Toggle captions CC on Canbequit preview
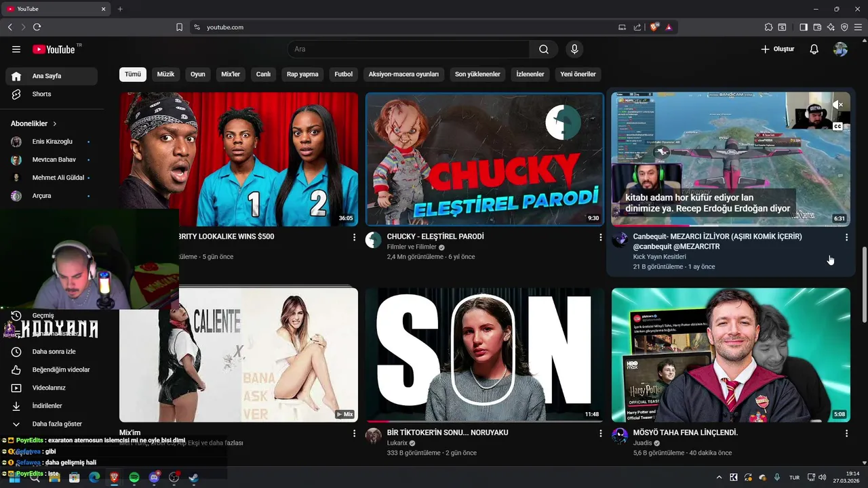 coord(838,127)
